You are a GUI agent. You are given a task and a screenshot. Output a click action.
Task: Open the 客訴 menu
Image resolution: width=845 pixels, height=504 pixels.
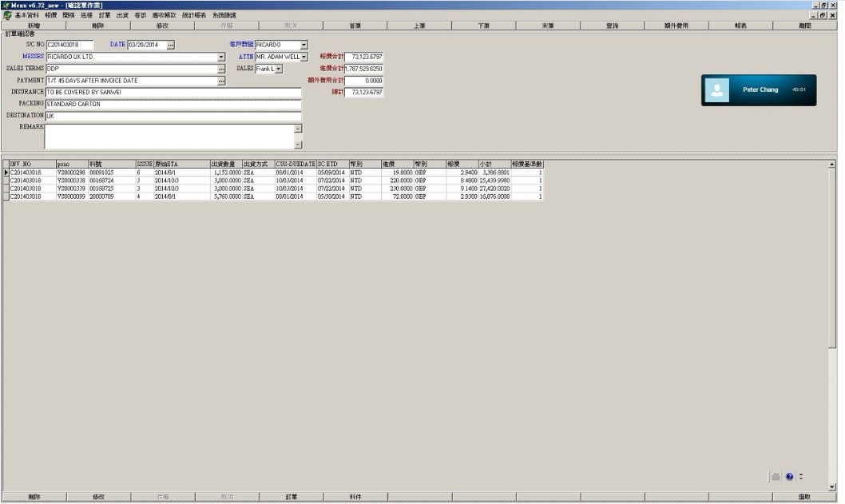140,15
